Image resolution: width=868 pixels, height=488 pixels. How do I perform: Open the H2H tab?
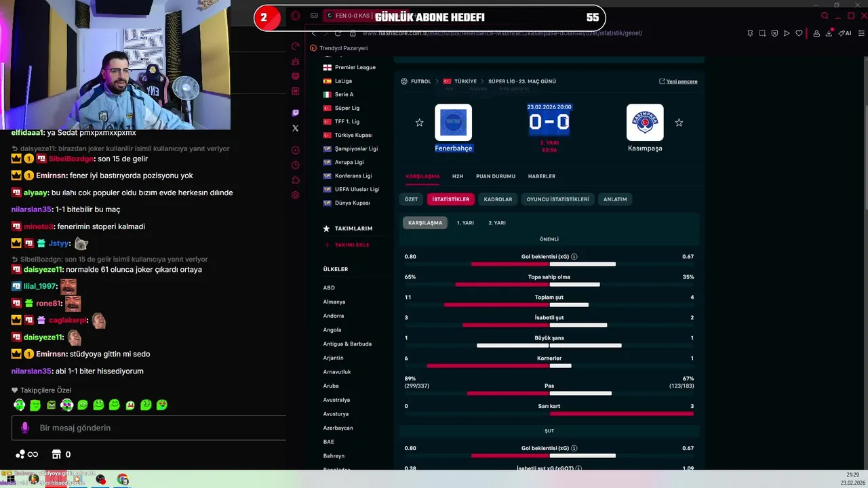[458, 176]
